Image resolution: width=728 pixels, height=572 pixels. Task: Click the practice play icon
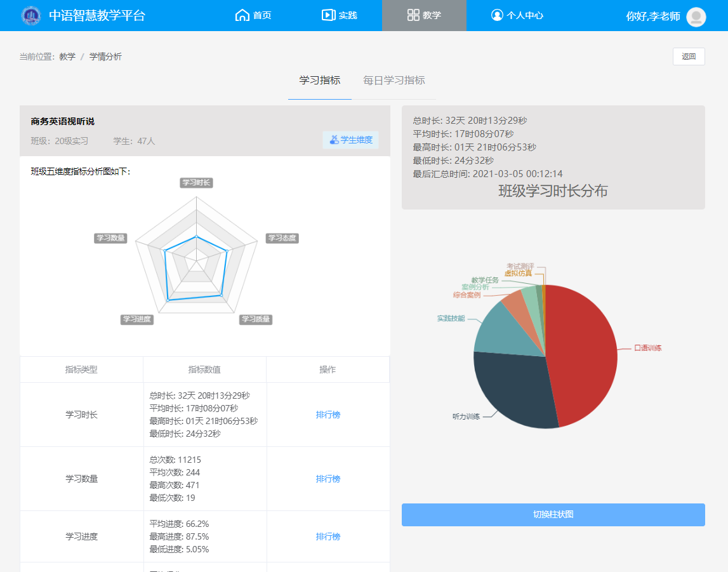pos(328,15)
